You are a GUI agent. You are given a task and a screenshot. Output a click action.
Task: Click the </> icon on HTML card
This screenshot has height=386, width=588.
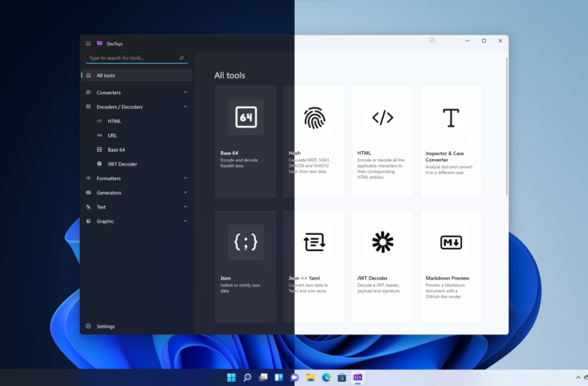(x=383, y=118)
